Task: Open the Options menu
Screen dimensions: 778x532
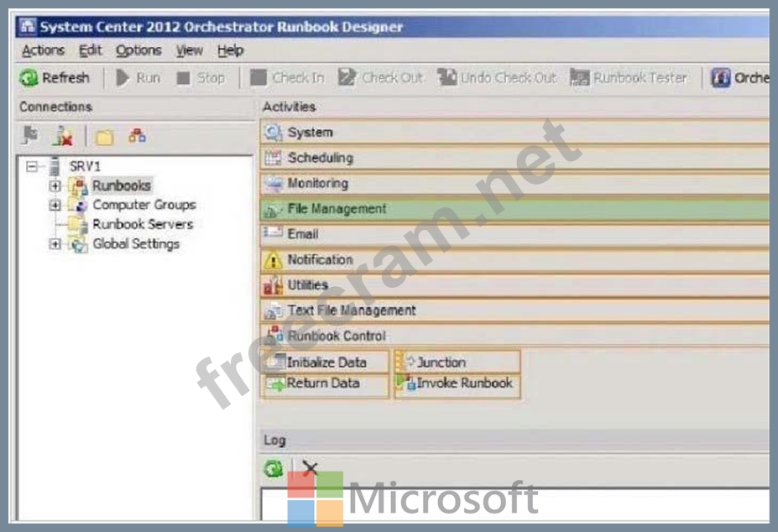Action: 138,50
